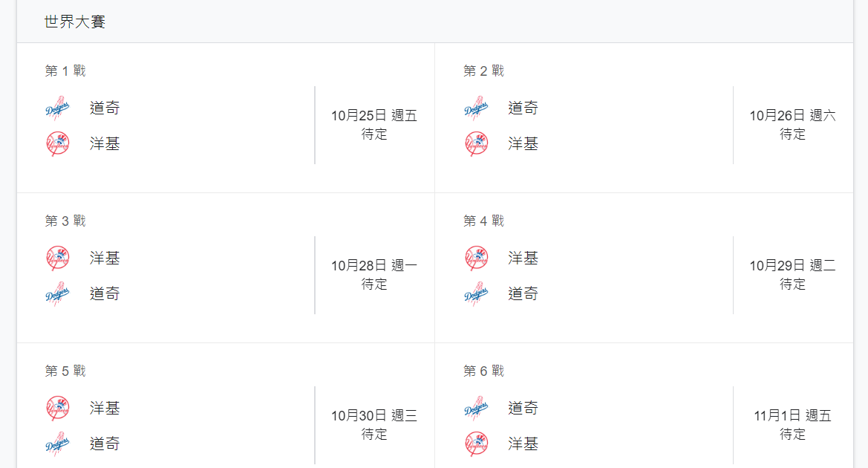Click the 10月26日 週六 date in Game 2
Image resolution: width=868 pixels, height=468 pixels.
tap(792, 115)
